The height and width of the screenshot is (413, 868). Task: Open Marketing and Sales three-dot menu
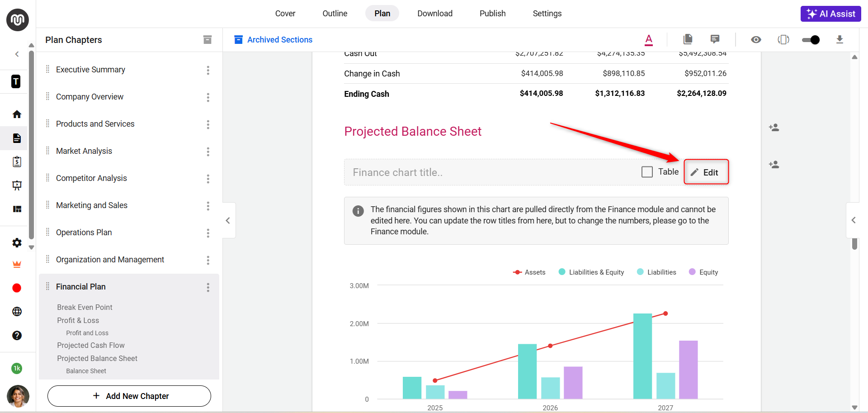208,206
